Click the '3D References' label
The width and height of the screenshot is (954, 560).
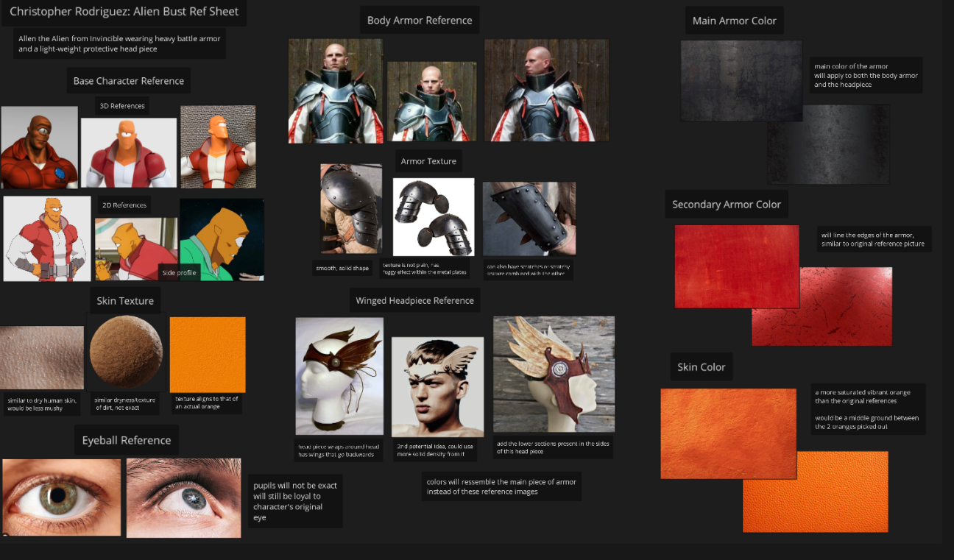pyautogui.click(x=122, y=106)
